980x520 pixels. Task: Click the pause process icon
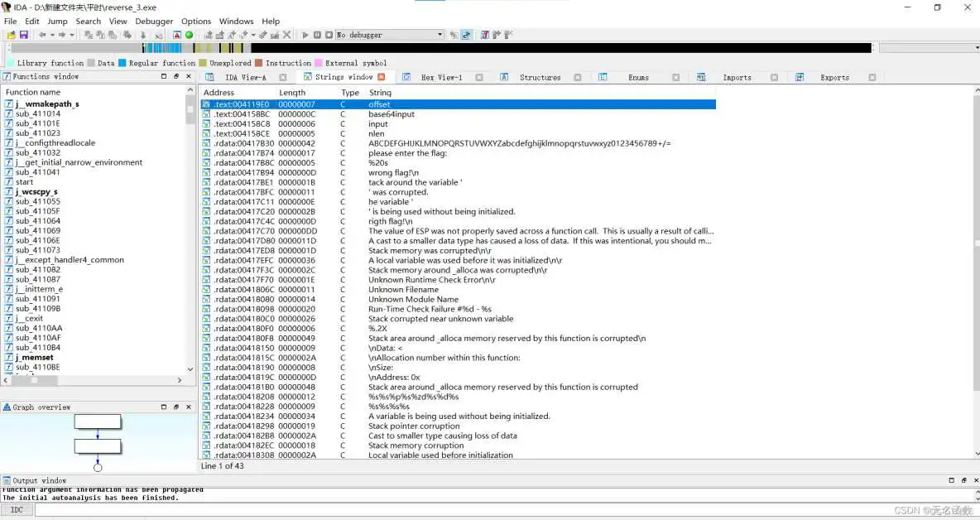coord(317,35)
